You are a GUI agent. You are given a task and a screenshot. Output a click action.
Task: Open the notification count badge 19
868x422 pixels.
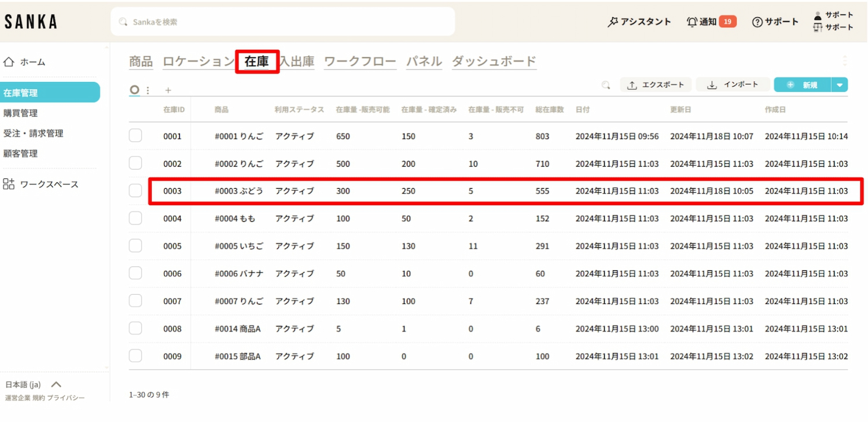coord(727,22)
